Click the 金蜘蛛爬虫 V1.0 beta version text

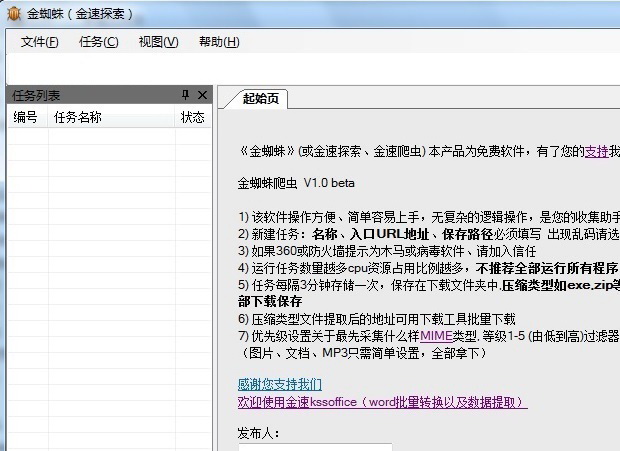[296, 183]
